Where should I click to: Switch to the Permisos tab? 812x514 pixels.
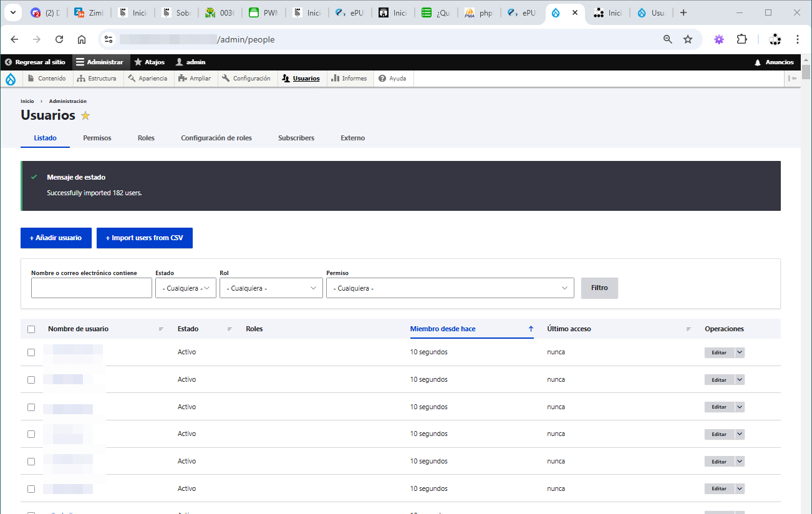[97, 138]
